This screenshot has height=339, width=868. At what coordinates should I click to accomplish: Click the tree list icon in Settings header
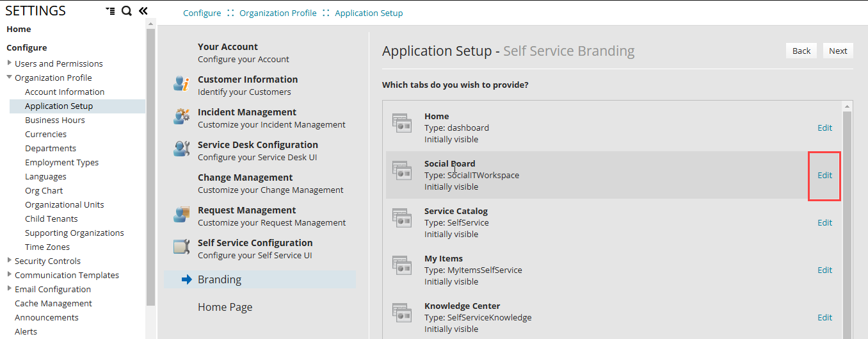[110, 11]
